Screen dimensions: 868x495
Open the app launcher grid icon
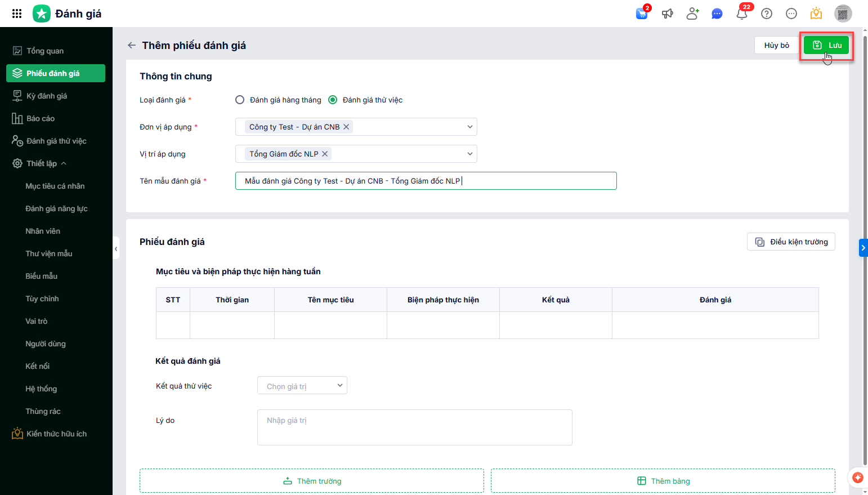click(x=17, y=14)
